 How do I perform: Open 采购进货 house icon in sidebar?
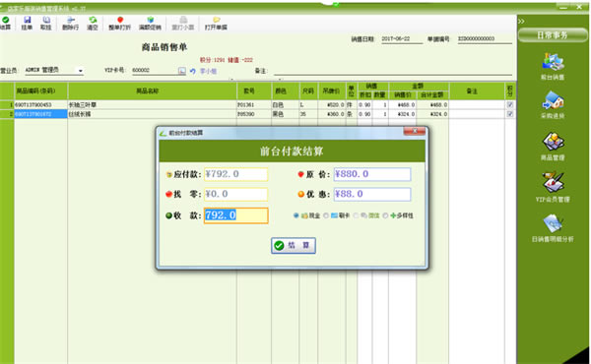pyautogui.click(x=553, y=104)
